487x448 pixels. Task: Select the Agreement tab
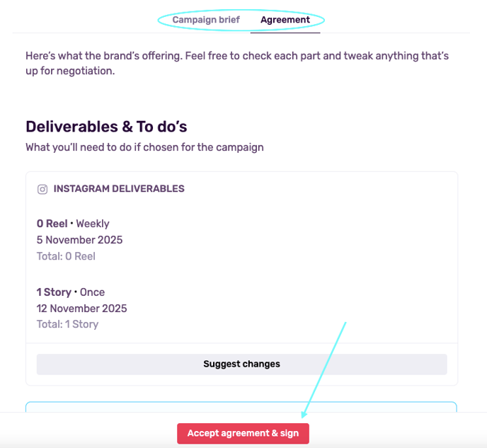click(285, 20)
